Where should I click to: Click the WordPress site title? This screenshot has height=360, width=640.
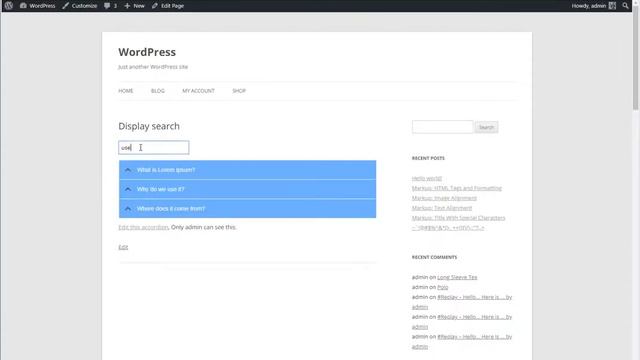147,52
